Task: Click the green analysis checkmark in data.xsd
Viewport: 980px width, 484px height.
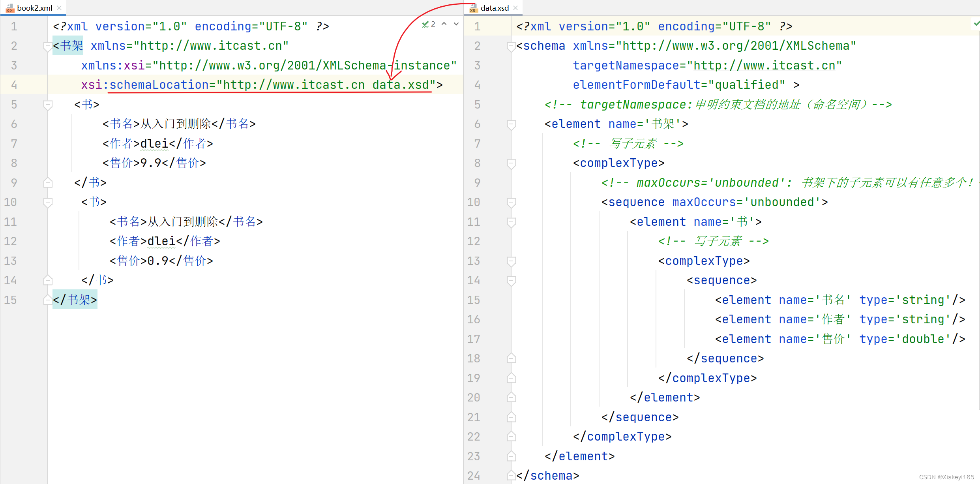Action: tap(976, 24)
